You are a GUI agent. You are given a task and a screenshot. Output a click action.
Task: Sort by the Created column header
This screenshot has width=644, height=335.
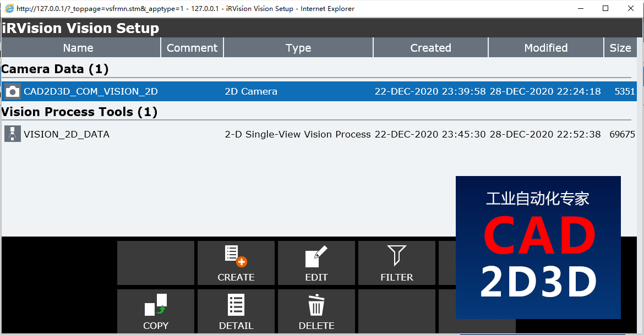click(430, 48)
